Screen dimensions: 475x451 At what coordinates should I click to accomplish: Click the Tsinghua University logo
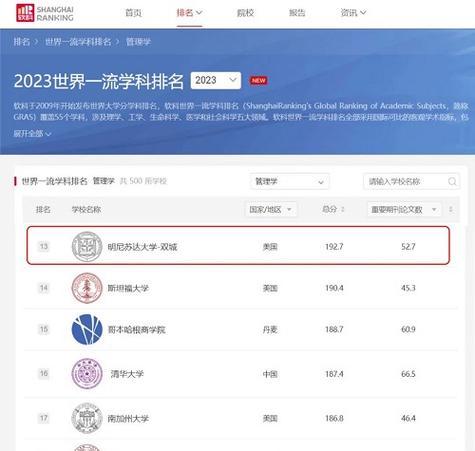click(87, 374)
